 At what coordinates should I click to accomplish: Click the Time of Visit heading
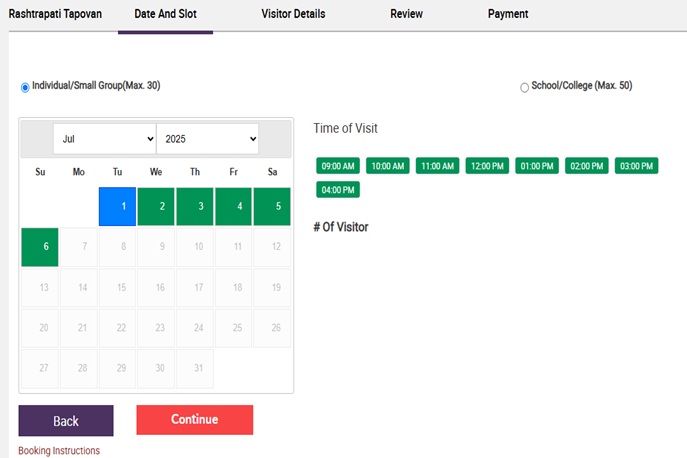(x=345, y=128)
